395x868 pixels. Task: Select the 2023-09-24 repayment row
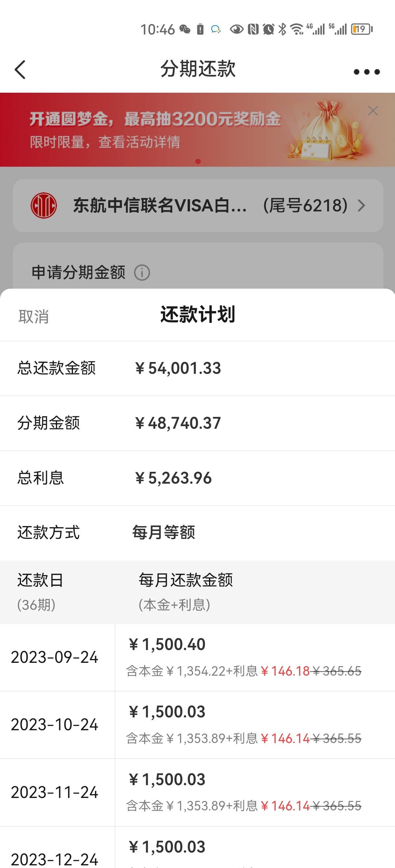(x=197, y=657)
